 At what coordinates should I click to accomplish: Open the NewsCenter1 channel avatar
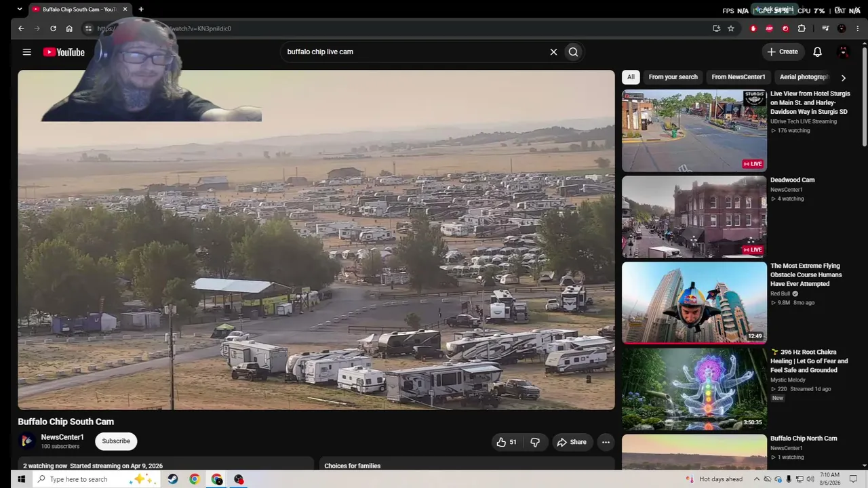click(26, 441)
